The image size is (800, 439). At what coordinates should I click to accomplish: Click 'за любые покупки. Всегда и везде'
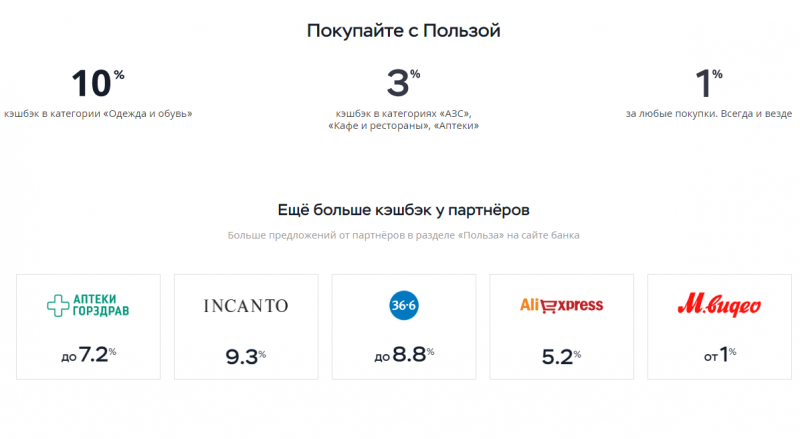(709, 114)
